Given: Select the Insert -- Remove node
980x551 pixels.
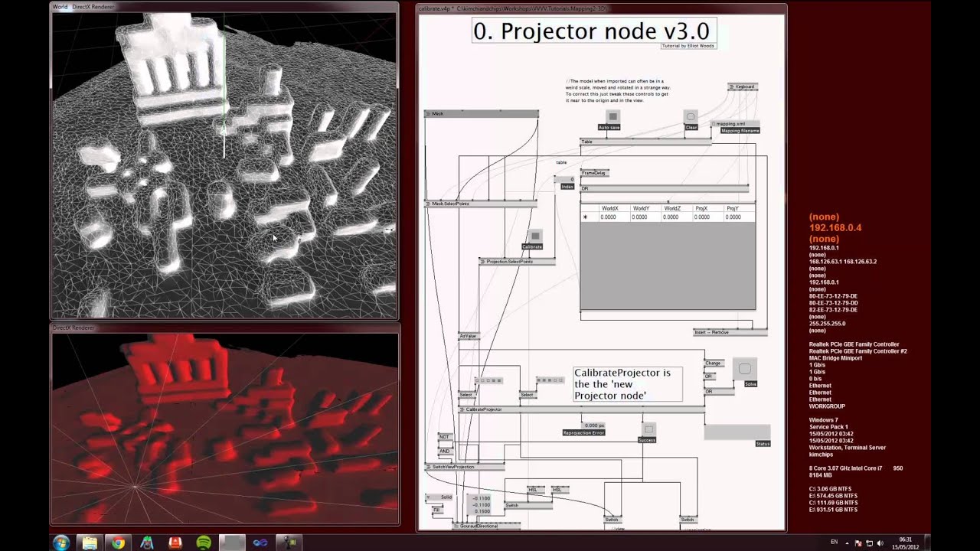Looking at the screenshot, I should coord(730,332).
